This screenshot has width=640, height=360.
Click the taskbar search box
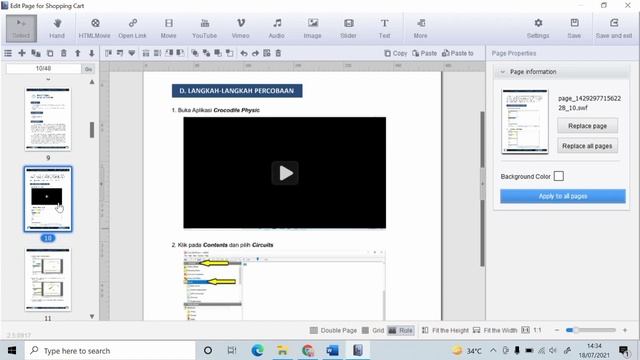[x=110, y=351]
